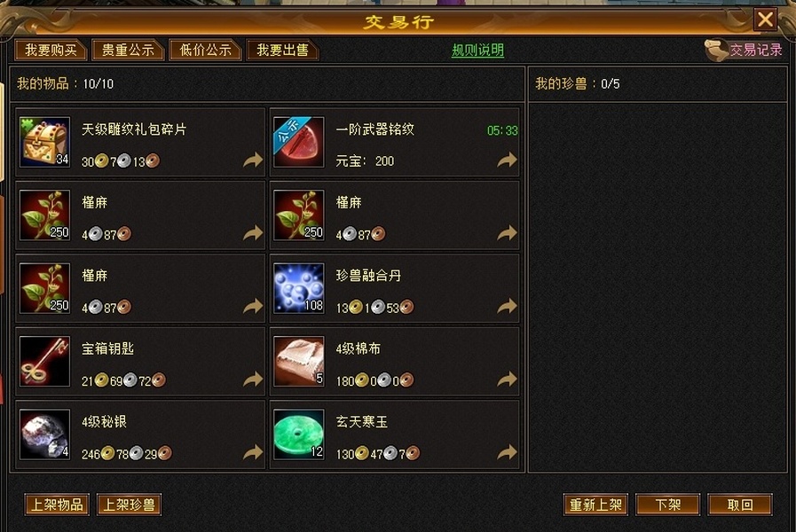This screenshot has width=796, height=532.
Task: Switch to the 低价公示 tab
Action: [205, 50]
